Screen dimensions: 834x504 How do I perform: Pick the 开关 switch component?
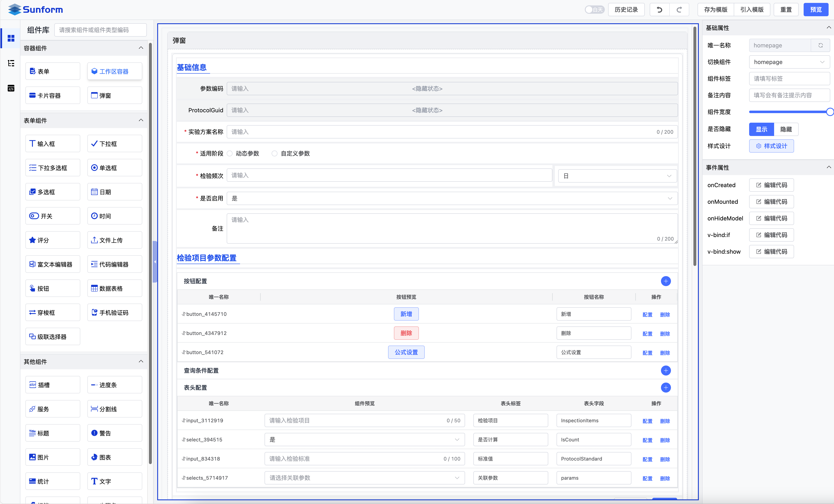52,216
